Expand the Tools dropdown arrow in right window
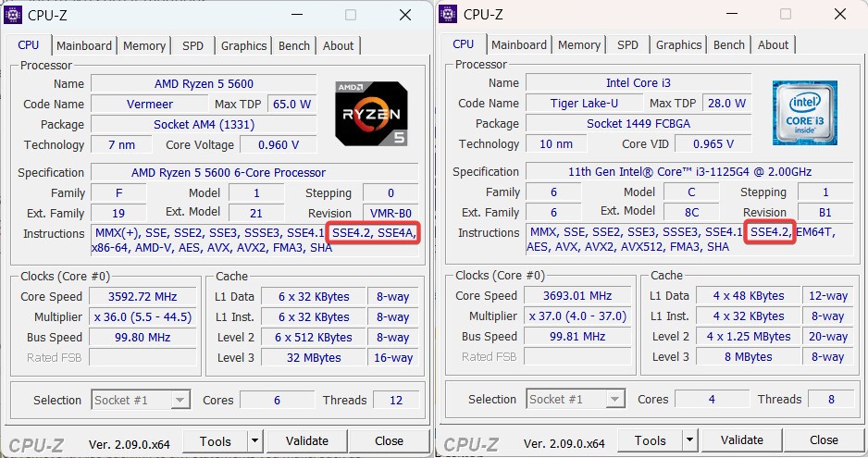This screenshot has width=868, height=458. (x=689, y=441)
